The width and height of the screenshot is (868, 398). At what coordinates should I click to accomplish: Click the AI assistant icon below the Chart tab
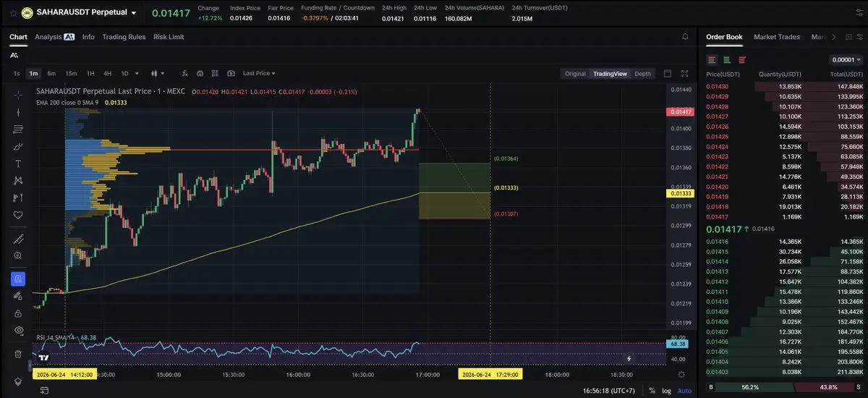tap(14, 55)
